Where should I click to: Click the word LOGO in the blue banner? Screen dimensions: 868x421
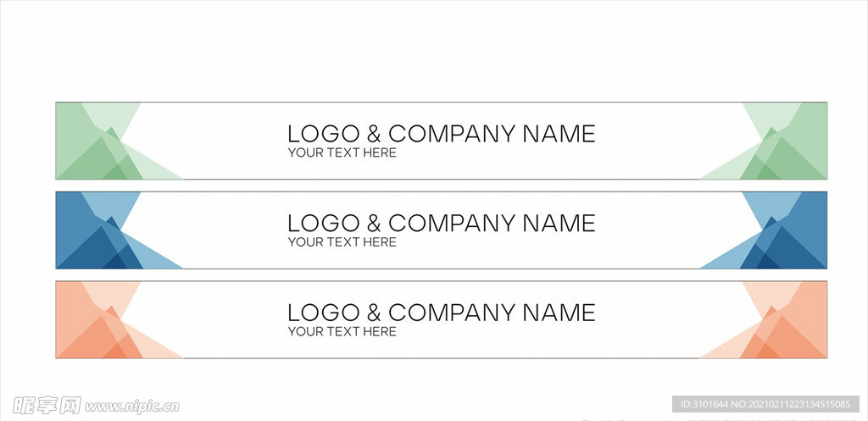pyautogui.click(x=324, y=224)
